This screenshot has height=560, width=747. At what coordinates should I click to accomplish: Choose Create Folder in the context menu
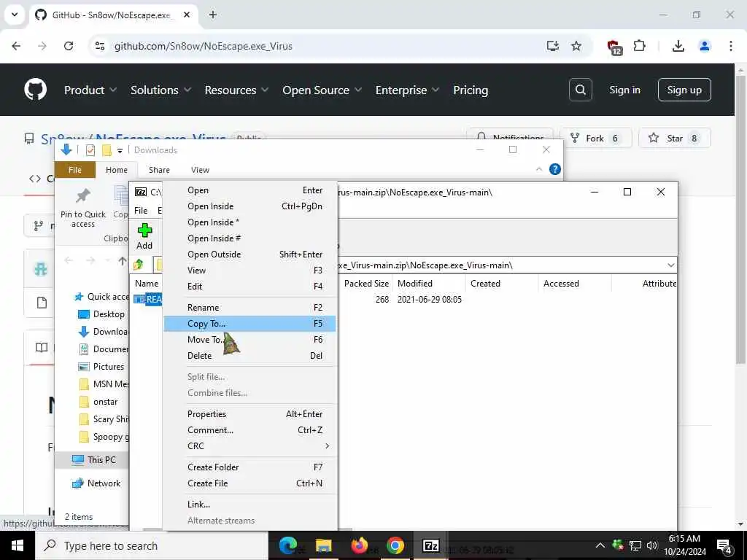249,467
